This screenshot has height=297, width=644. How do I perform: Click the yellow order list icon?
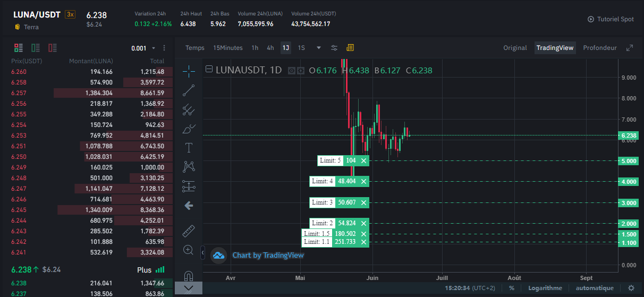click(350, 48)
